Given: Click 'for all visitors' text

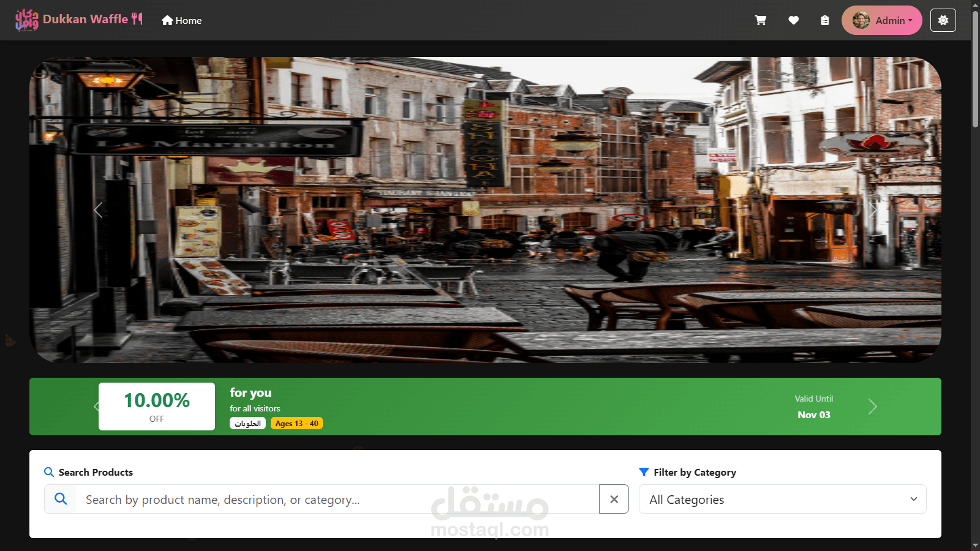Looking at the screenshot, I should tap(255, 408).
